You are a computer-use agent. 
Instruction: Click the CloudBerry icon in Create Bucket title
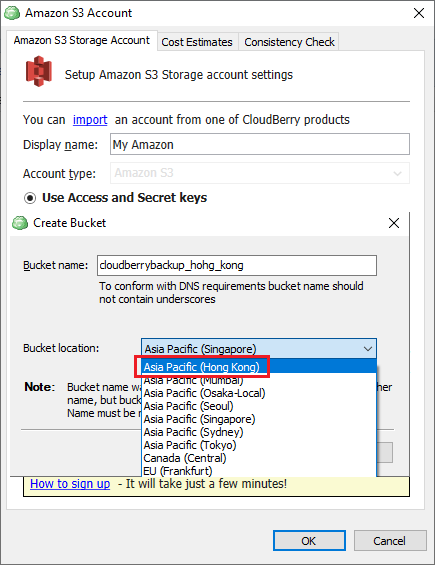pyautogui.click(x=20, y=223)
